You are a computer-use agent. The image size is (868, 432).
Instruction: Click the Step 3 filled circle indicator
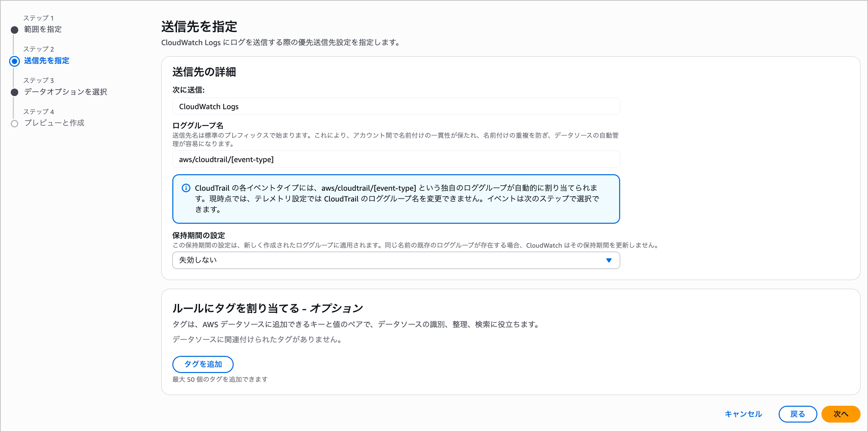coord(15,92)
